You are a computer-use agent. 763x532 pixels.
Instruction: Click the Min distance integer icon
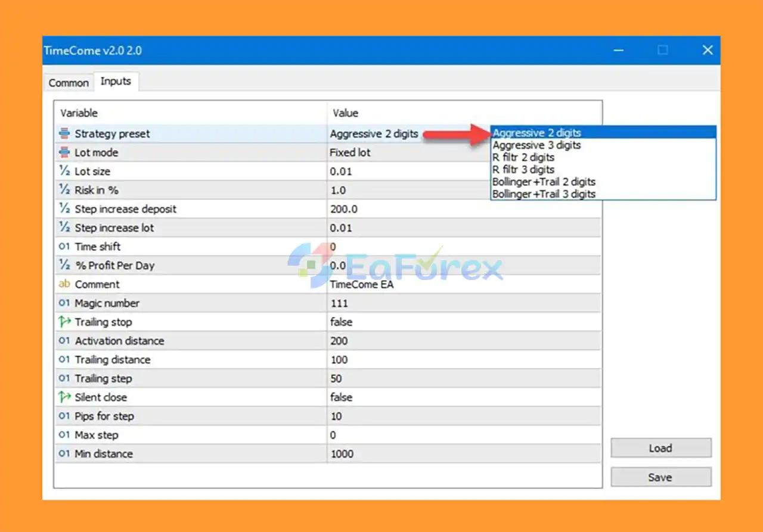coord(64,454)
